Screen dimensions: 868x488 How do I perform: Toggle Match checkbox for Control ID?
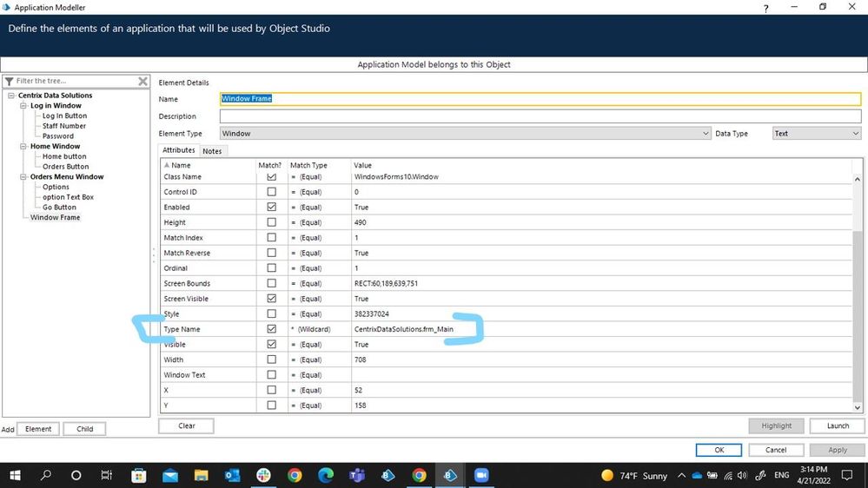[272, 192]
